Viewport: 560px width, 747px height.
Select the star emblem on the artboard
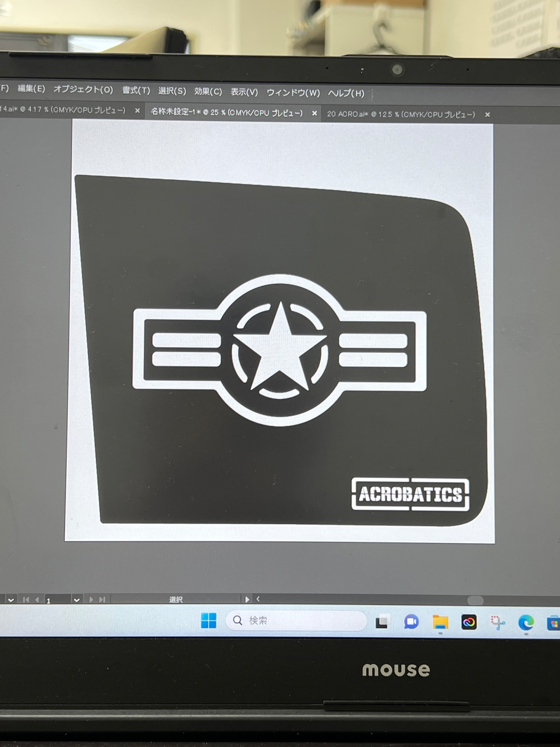click(280, 351)
